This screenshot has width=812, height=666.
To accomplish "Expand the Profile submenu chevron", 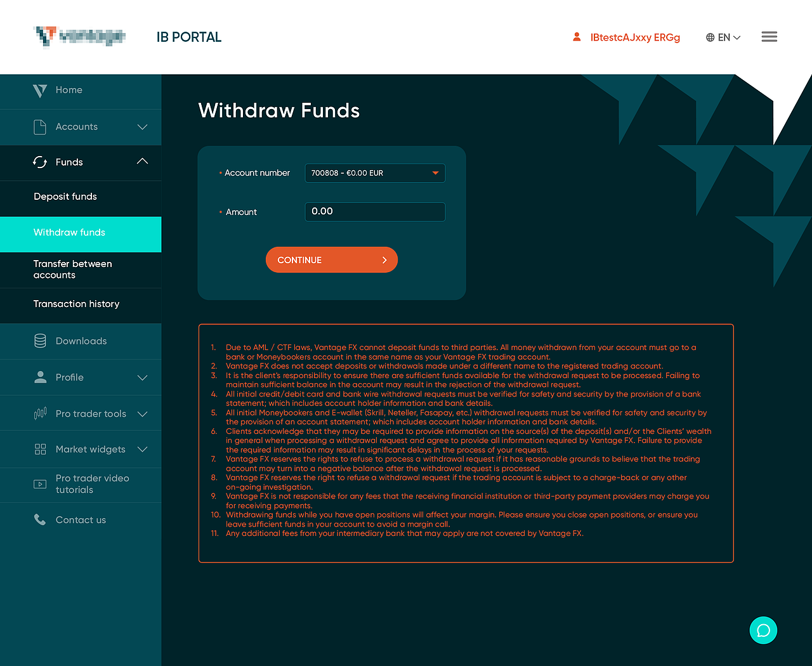I will click(143, 377).
